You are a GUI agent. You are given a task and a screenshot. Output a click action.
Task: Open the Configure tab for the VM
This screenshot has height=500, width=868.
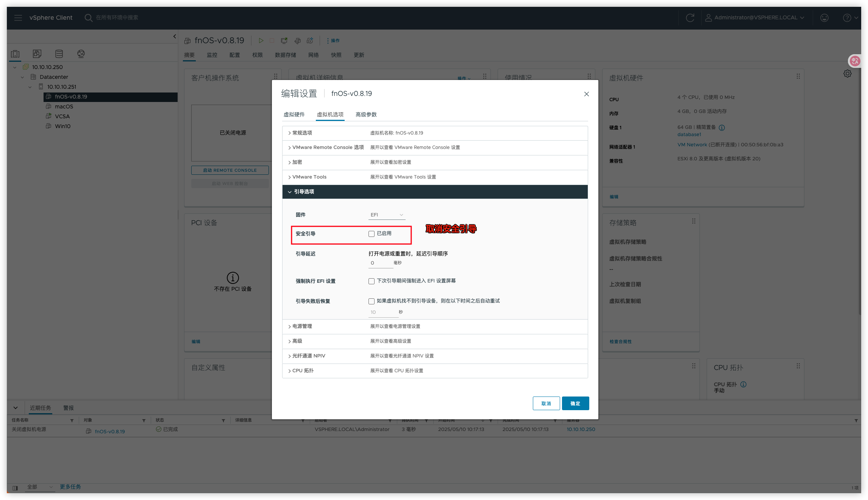point(234,55)
